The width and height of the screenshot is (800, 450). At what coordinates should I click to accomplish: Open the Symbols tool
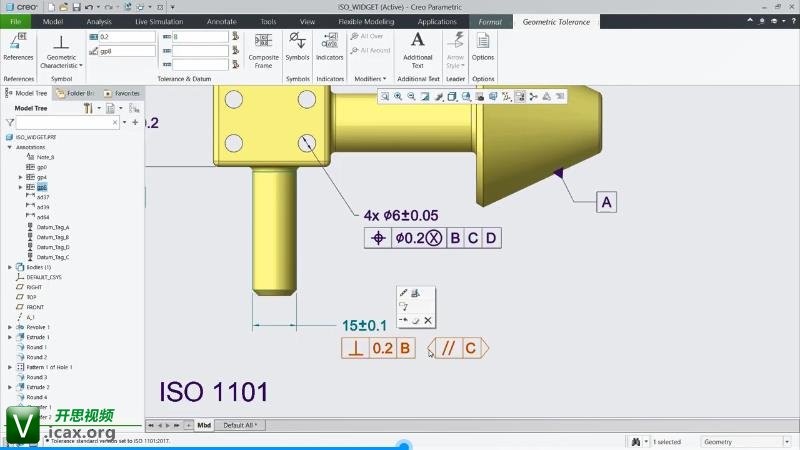(x=298, y=45)
